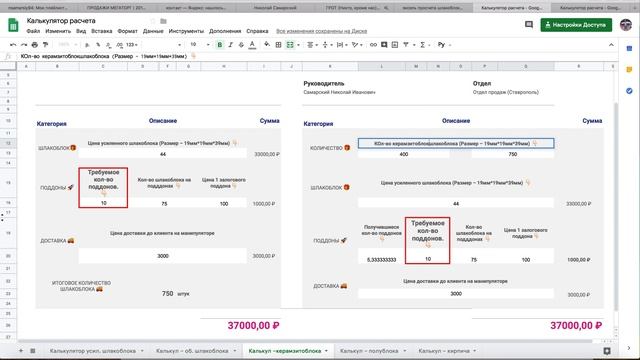Image resolution: width=640 pixels, height=360 pixels.
Task: Add a new sheet
Action: [x=21, y=351]
